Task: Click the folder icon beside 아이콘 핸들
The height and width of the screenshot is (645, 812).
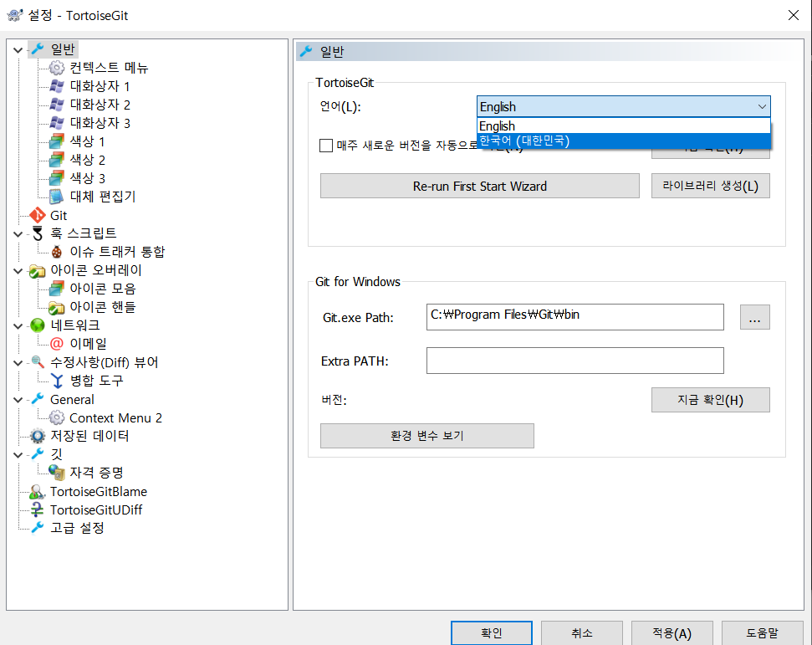Action: coord(57,307)
